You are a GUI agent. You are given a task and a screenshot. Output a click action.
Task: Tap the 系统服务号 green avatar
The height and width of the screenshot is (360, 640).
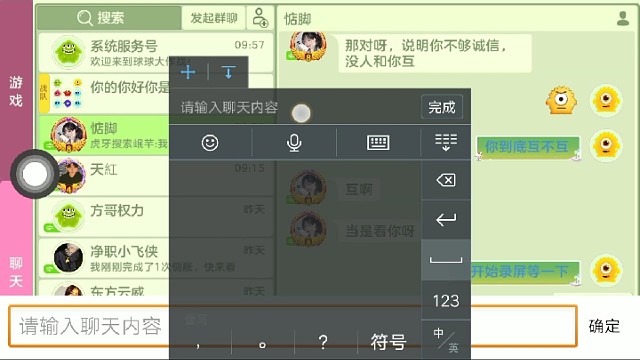coord(68,51)
